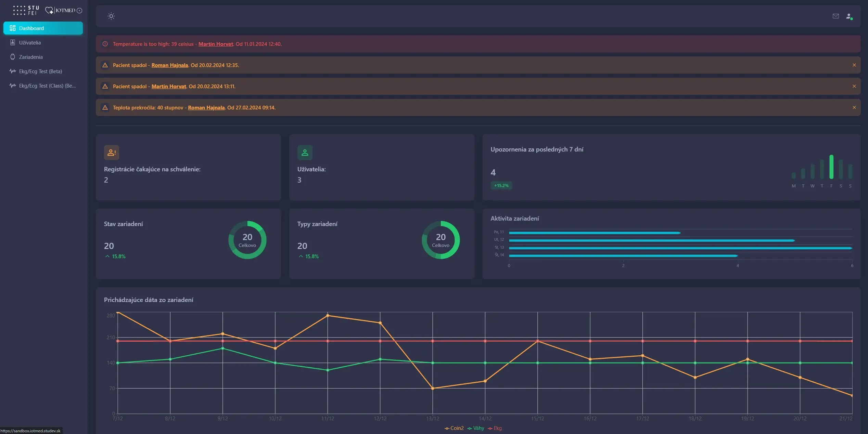The height and width of the screenshot is (434, 868).
Task: Close the Martin Horvat fall alert
Action: click(x=854, y=86)
